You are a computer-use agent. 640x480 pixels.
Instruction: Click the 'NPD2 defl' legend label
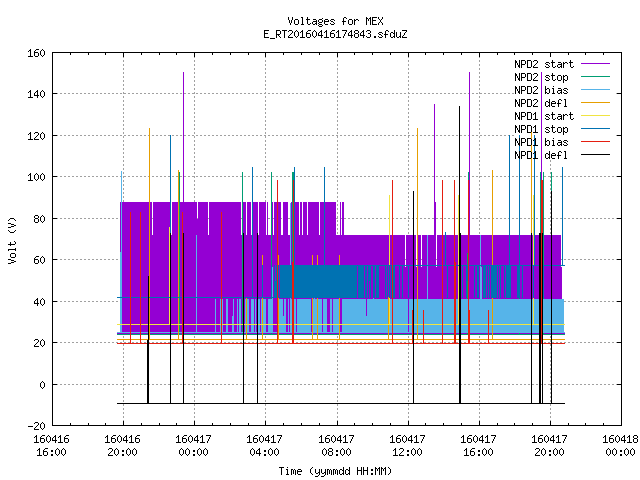541,103
